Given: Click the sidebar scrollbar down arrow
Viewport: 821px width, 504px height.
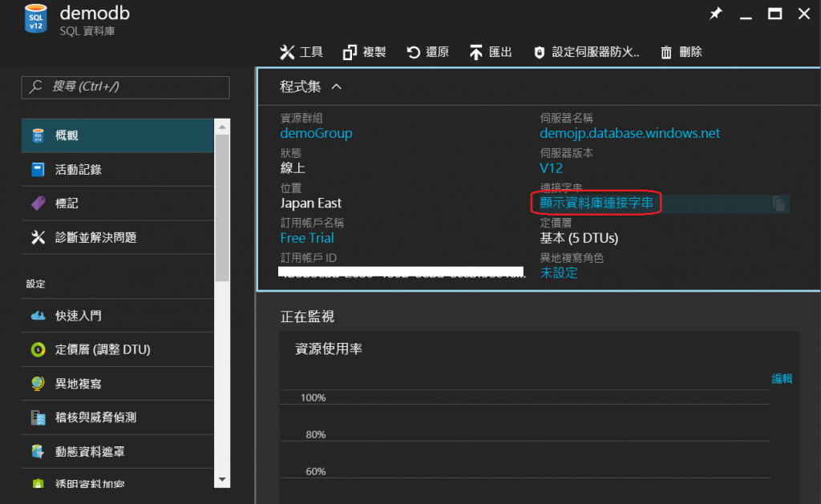Looking at the screenshot, I should pyautogui.click(x=222, y=479).
